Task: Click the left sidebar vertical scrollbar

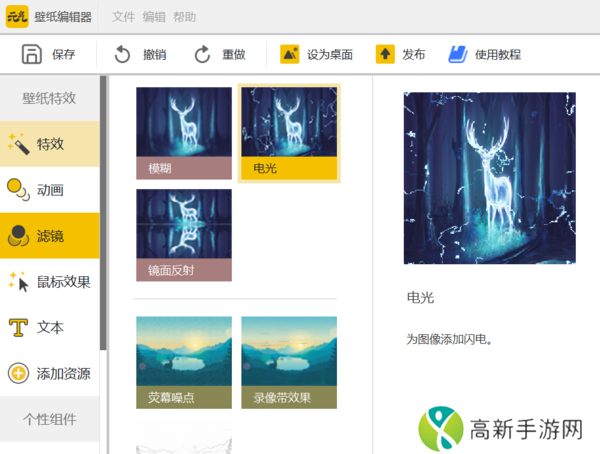Action: (103, 212)
